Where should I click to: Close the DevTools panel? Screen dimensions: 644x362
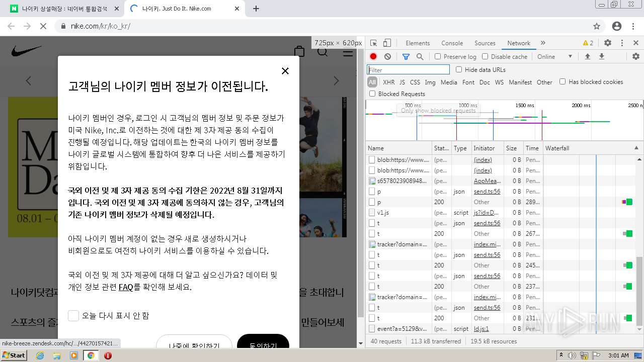tap(636, 43)
